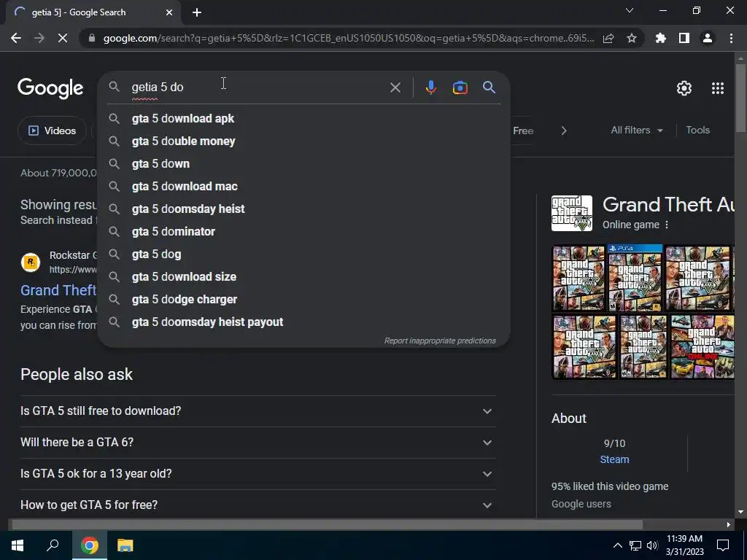The width and height of the screenshot is (747, 560).
Task: View site security lock information
Action: [92, 38]
